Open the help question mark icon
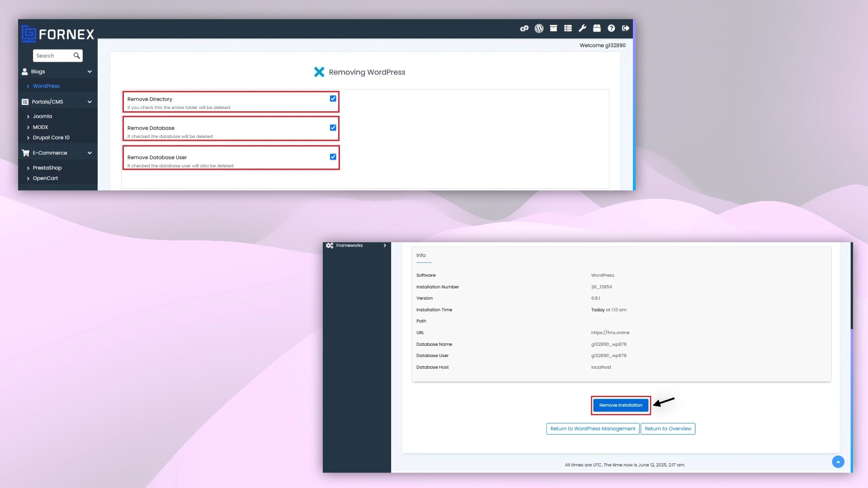This screenshot has height=488, width=868. (x=611, y=28)
